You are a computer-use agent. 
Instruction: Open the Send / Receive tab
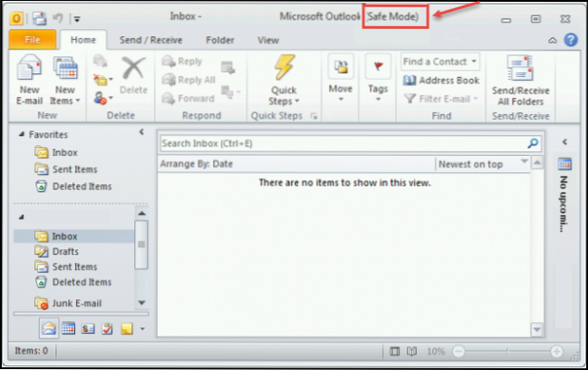(151, 40)
